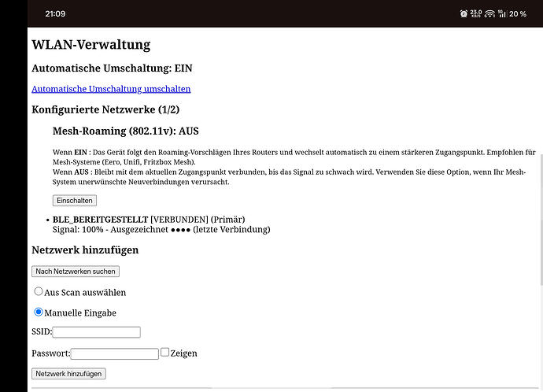Tap the network speed KB/s indicator
The height and width of the screenshot is (392, 543).
pos(476,13)
